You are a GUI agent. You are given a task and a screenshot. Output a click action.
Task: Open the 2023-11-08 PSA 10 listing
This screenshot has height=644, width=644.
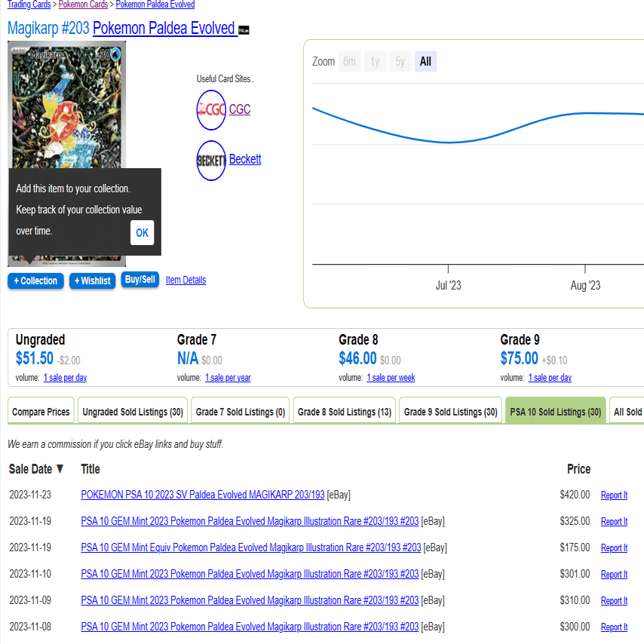click(x=250, y=627)
